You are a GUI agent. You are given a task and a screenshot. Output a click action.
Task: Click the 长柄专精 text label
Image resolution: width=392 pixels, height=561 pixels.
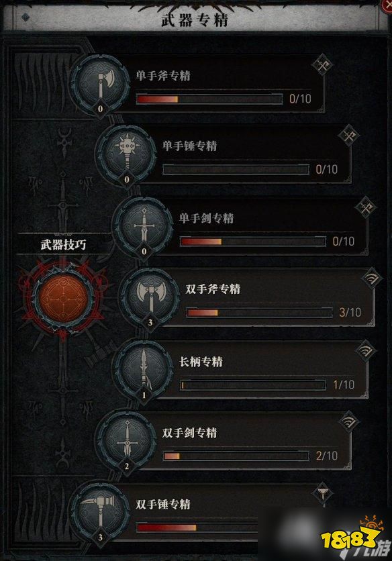point(201,361)
